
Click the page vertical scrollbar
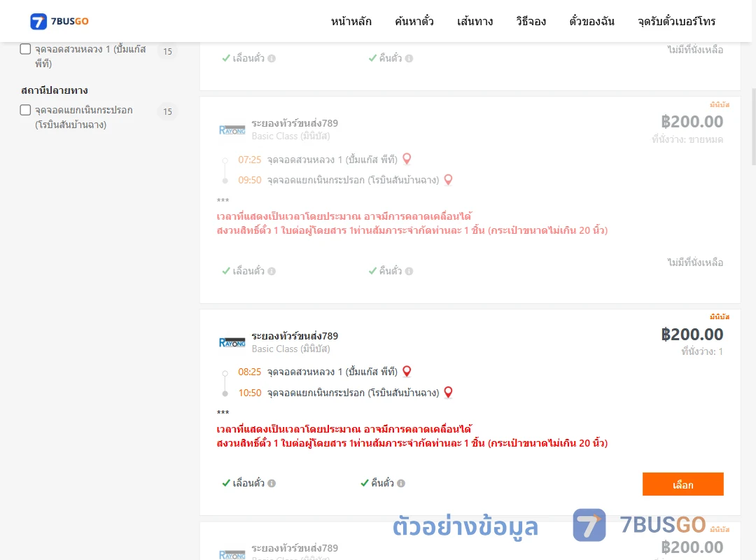pyautogui.click(x=753, y=127)
